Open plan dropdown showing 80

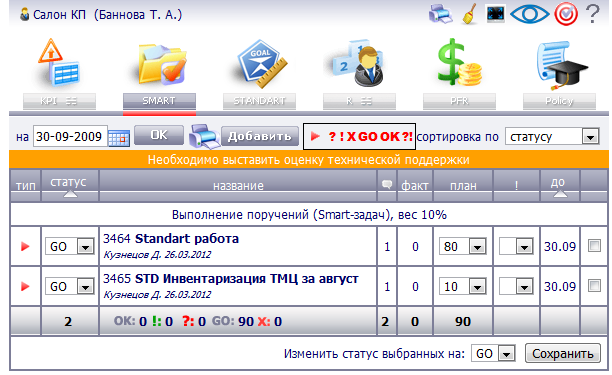[x=463, y=246]
